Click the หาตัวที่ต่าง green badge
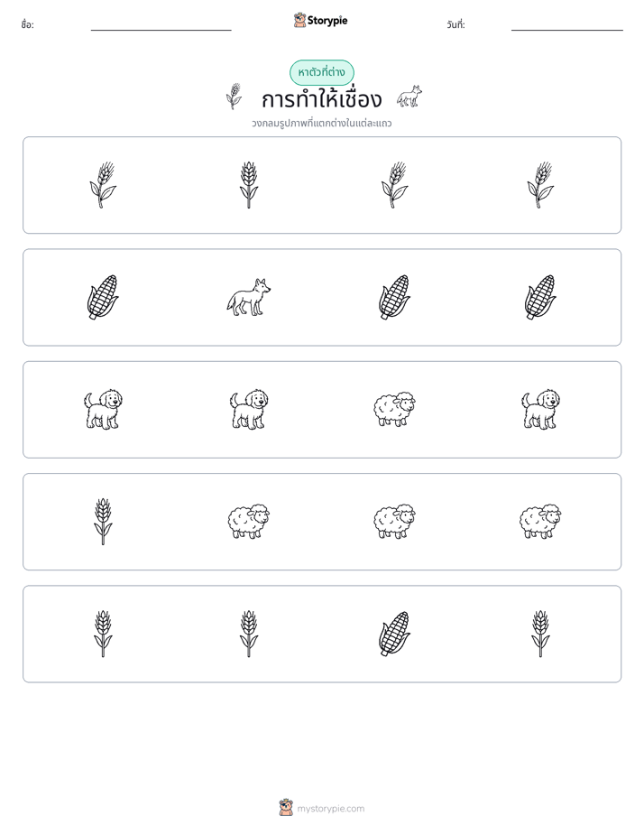This screenshot has height=834, width=644. (321, 72)
